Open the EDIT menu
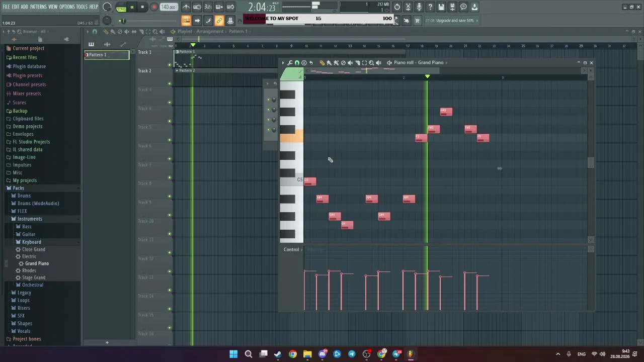This screenshot has height=362, width=644. [16, 7]
